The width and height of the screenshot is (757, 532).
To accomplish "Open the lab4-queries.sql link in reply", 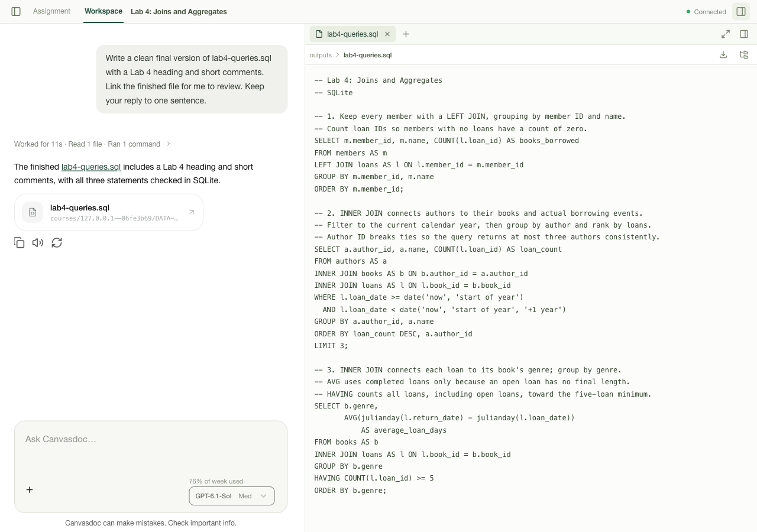I will coord(91,167).
